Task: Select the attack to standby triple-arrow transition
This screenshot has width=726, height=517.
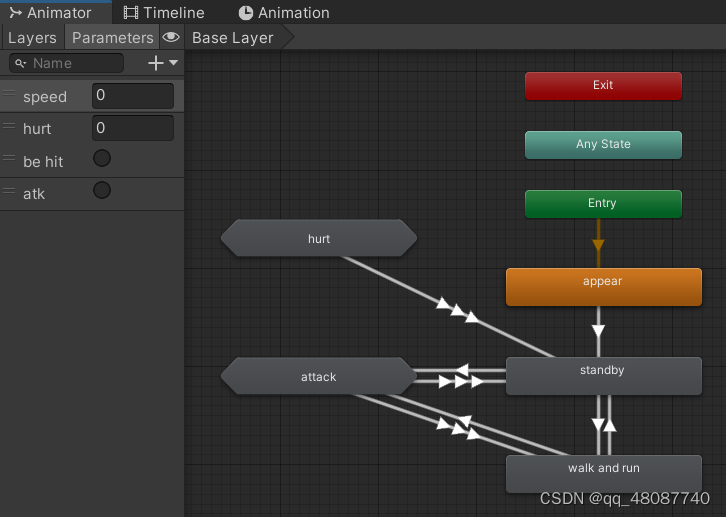Action: tap(461, 382)
